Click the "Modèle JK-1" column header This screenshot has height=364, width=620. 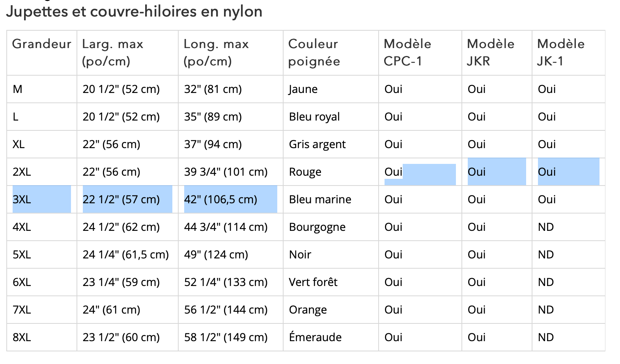point(560,52)
